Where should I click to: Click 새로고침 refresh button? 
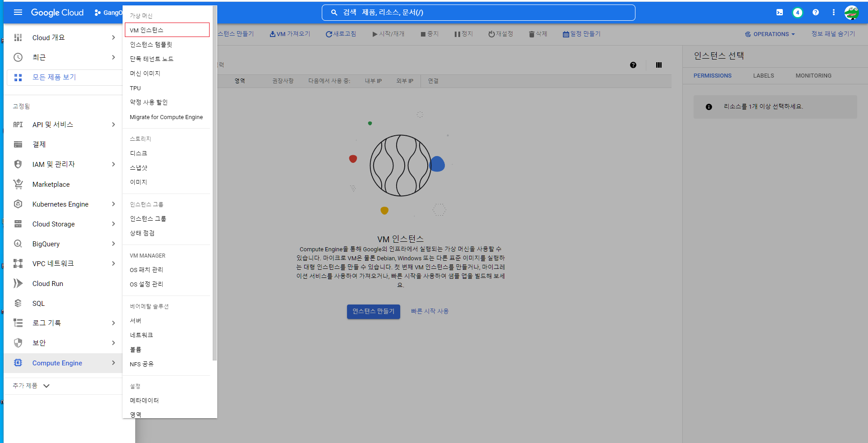coord(341,34)
